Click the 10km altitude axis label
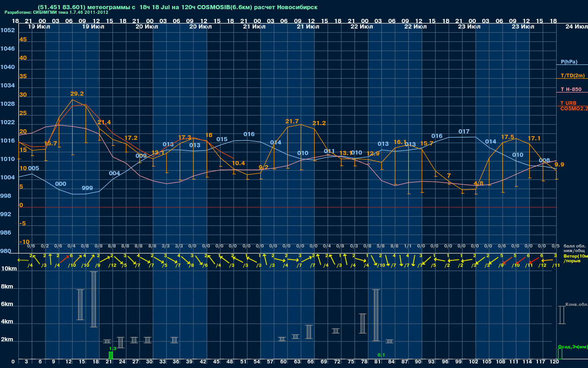Screen dimensions: 588x368 click(x=8, y=269)
